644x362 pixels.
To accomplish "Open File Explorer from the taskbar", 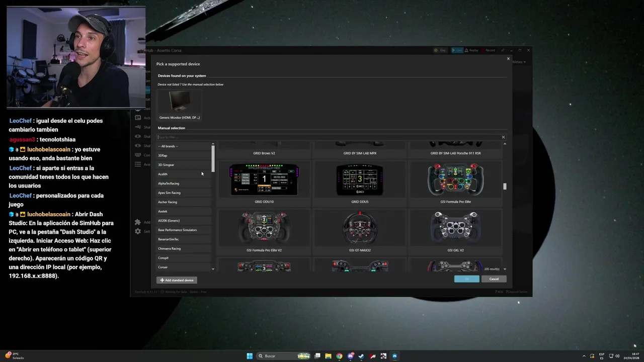I will [328, 356].
